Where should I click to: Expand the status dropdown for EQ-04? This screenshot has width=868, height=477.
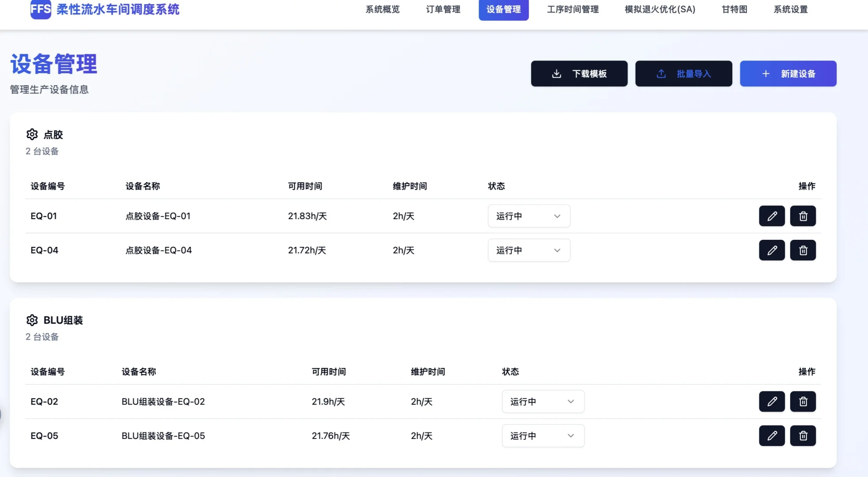529,250
